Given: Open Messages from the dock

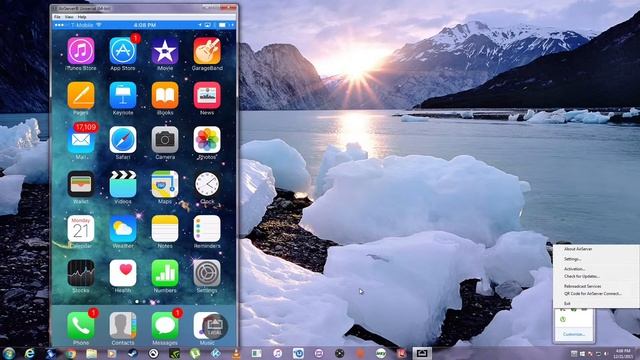Looking at the screenshot, I should click(165, 326).
